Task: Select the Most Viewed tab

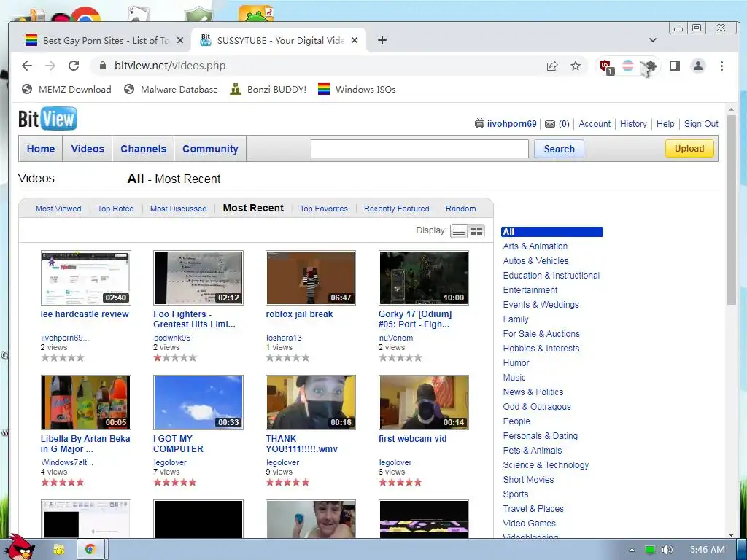Action: [58, 209]
